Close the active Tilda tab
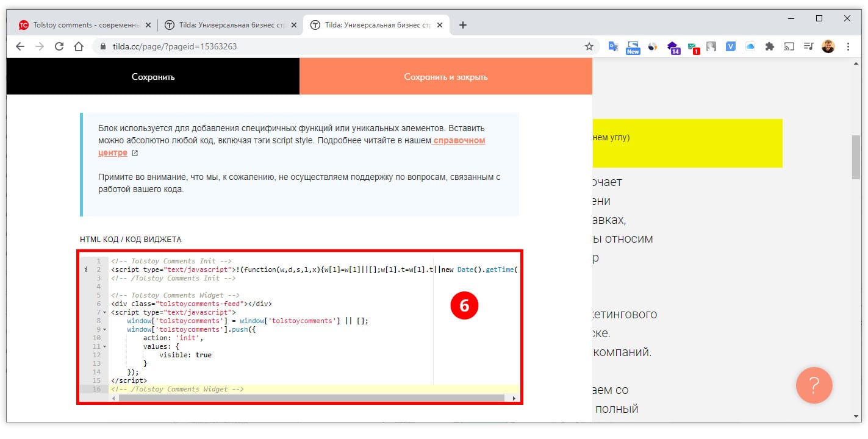The width and height of the screenshot is (868, 439). [439, 25]
